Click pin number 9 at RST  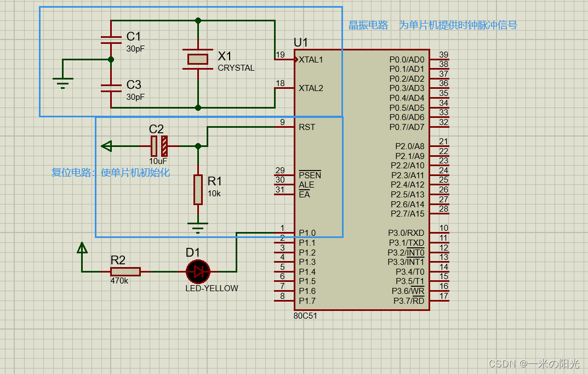[282, 122]
